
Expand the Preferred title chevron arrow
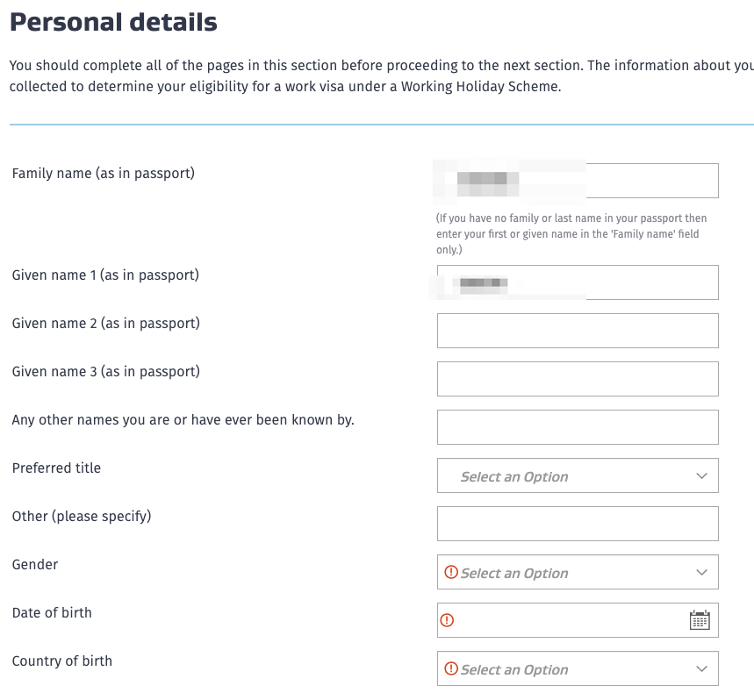click(701, 475)
